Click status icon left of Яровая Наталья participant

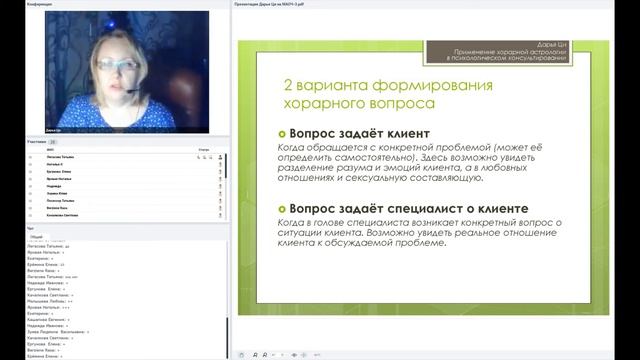click(x=30, y=179)
